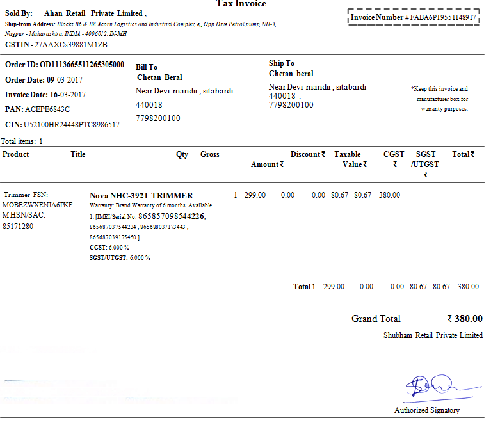This screenshot has height=448, width=500.
Task: Click the Grand Total label
Action: tap(376, 319)
